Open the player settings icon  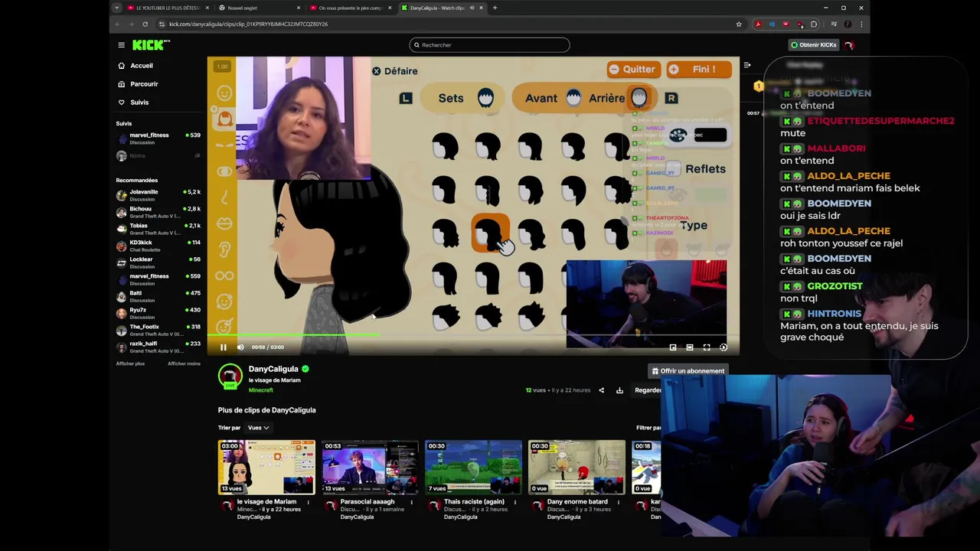tap(724, 347)
